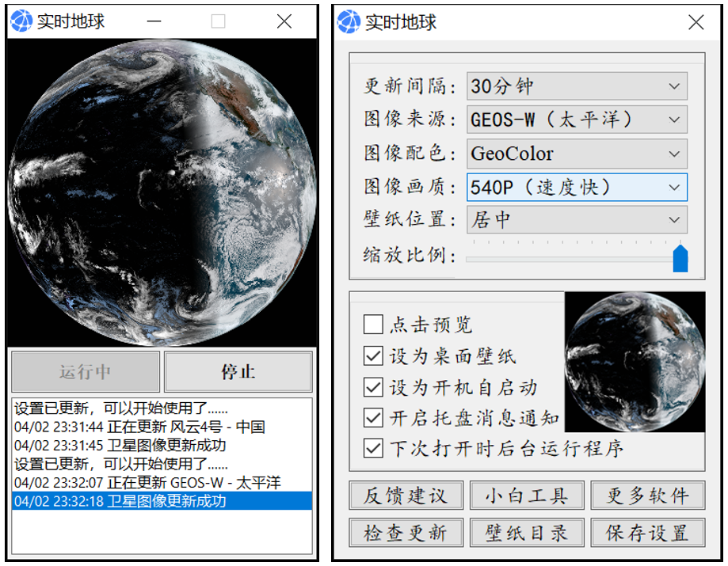Uncheck 设为桌面壁纸
Image resolution: width=728 pixels, height=566 pixels.
click(x=373, y=356)
